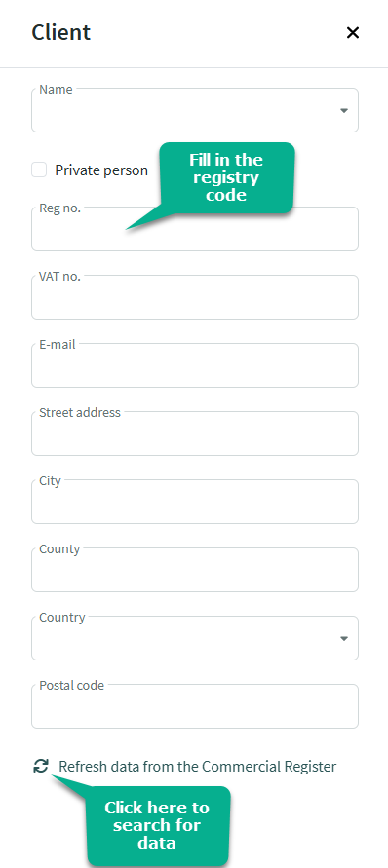Click the Private person label text
Viewport: 388px width, 868px height.
(x=101, y=170)
